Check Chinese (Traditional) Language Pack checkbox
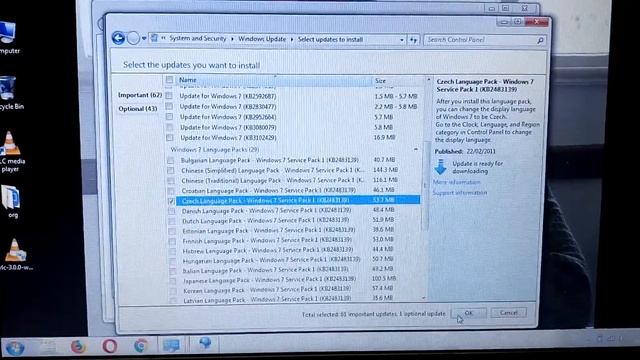640x360 pixels. point(171,180)
